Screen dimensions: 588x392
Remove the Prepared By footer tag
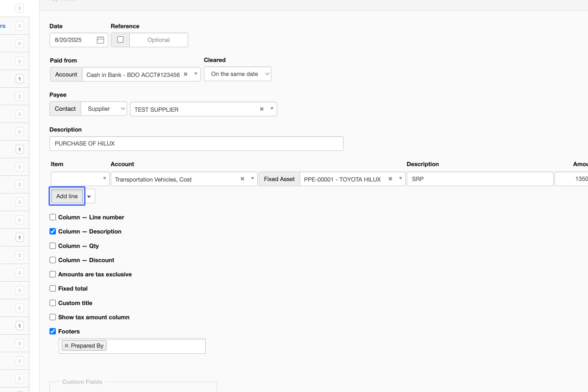click(67, 346)
